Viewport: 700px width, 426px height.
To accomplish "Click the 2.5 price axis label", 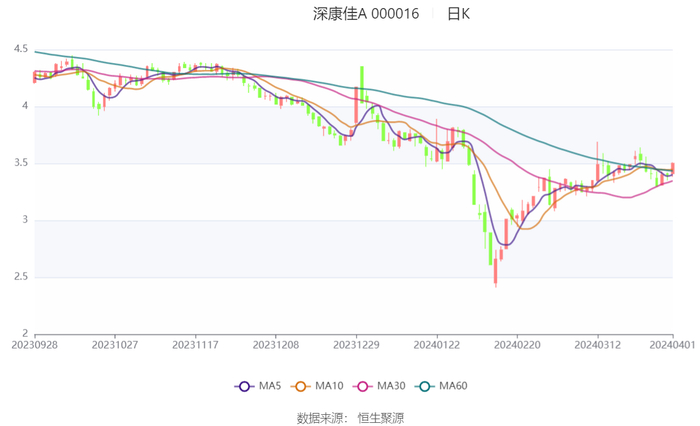I will coord(21,277).
